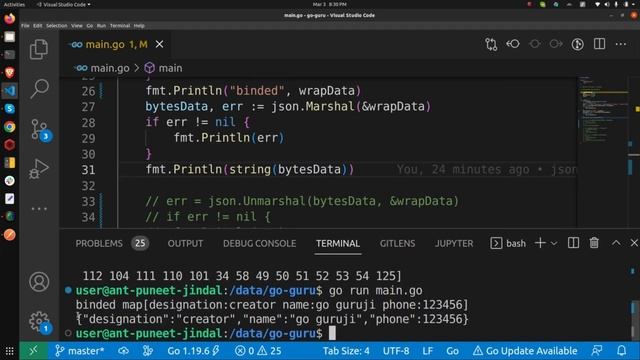The width and height of the screenshot is (640, 360).
Task: Open notifications bell in status bar
Action: pos(622,351)
